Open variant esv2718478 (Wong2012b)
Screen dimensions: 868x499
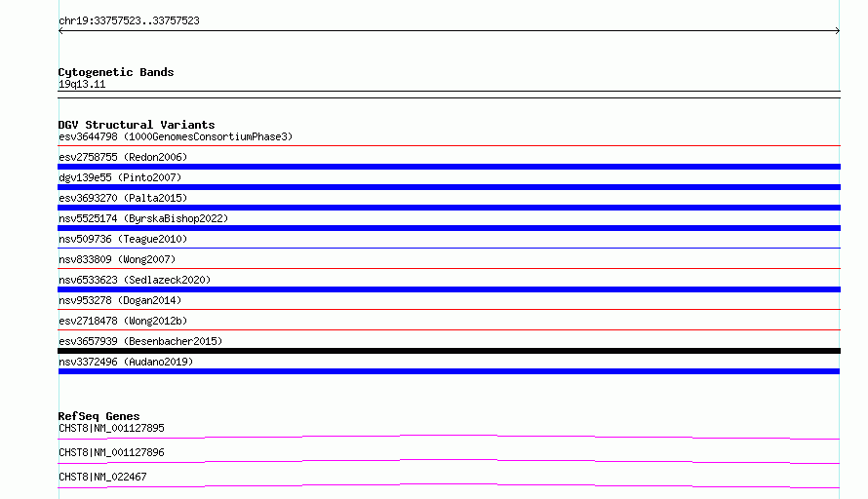(x=123, y=321)
